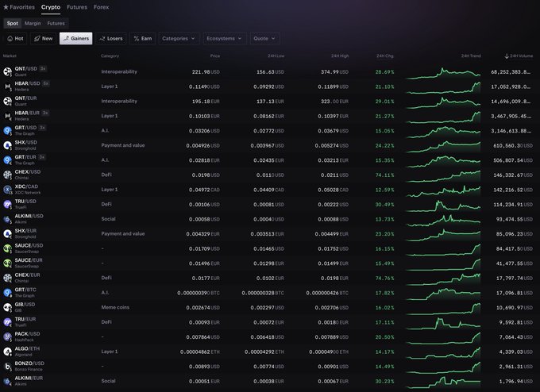Switch to the top Futures tab
The image size is (540, 392).
(x=77, y=7)
